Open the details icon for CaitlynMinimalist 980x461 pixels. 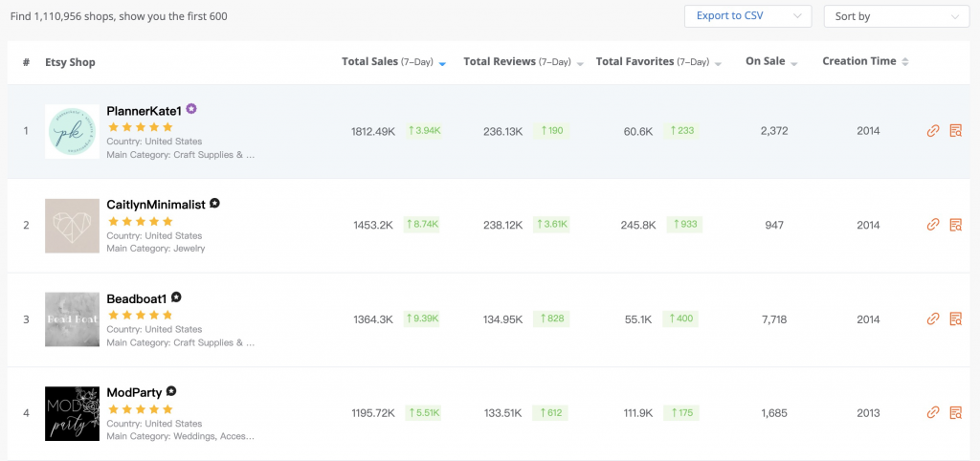954,225
